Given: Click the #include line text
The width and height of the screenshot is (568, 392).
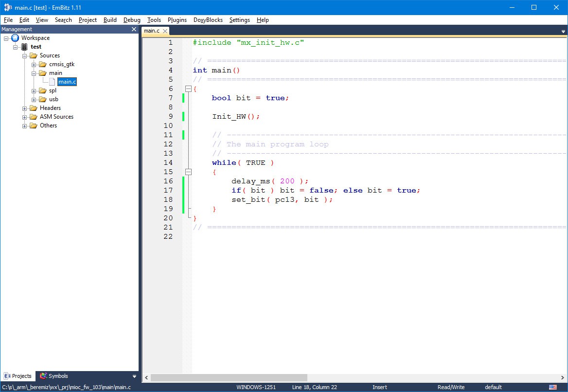Looking at the screenshot, I should point(248,43).
